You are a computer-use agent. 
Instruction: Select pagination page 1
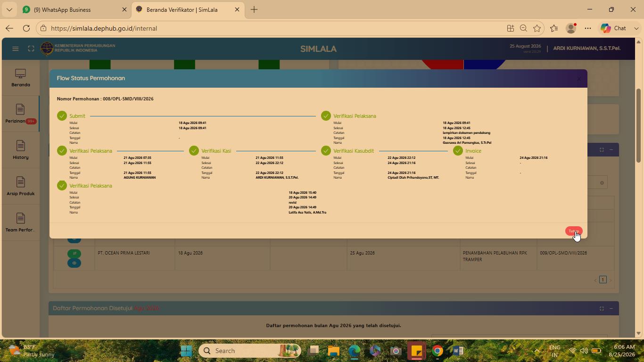click(603, 280)
